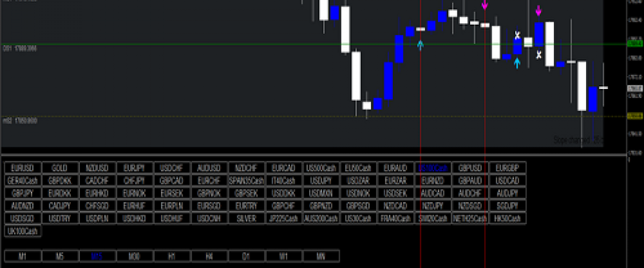Click the cyan up arrow below the upper X marker
Viewport: 644px width, 268px height.
(517, 63)
